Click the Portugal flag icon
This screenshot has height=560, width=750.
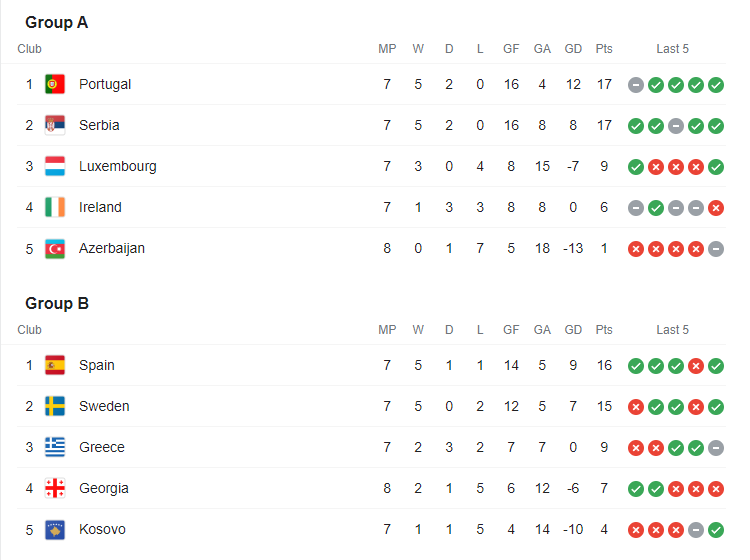click(55, 84)
